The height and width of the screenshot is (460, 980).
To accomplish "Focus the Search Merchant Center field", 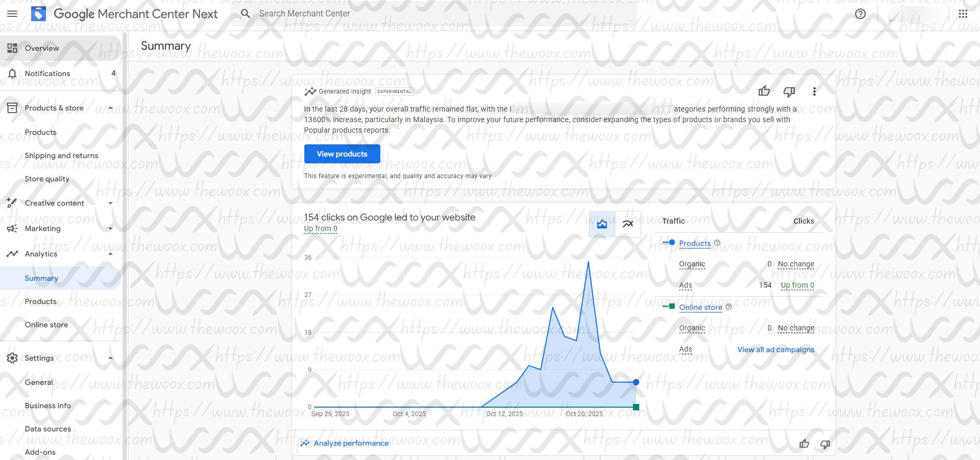I will coord(433,14).
